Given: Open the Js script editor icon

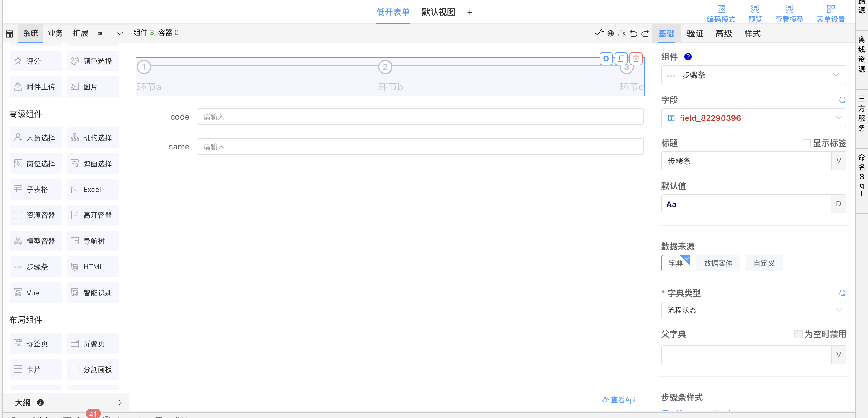Looking at the screenshot, I should pos(622,33).
